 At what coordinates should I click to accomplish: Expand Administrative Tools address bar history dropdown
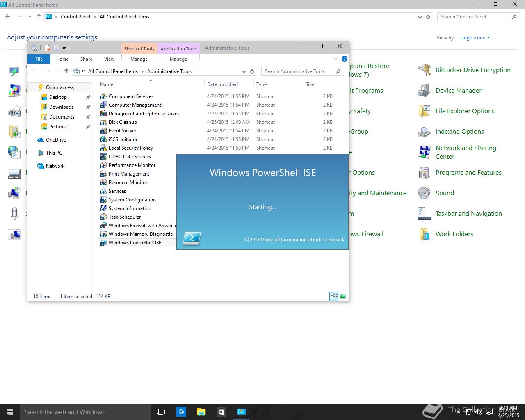point(244,71)
